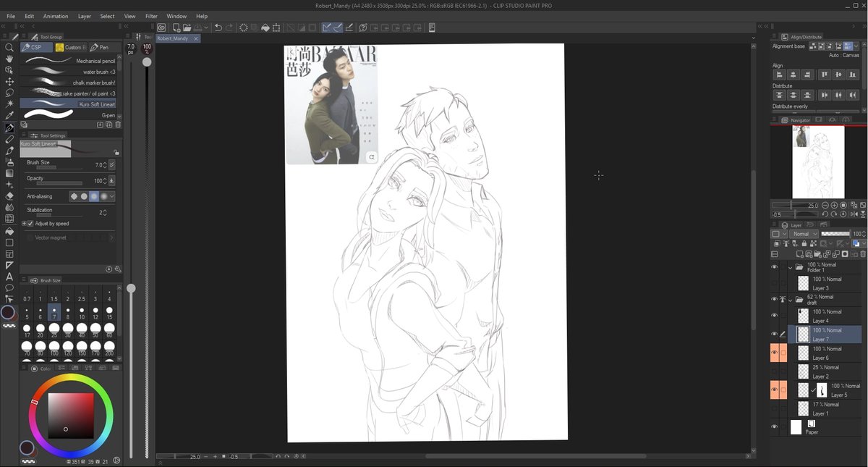Viewport: 868px width, 467px height.
Task: Toggle visibility of Layer 5
Action: (774, 390)
